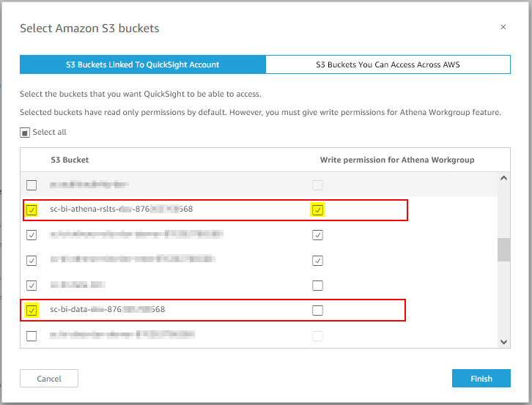
Task: Click the scroll up arrow in bucket list
Action: point(504,178)
